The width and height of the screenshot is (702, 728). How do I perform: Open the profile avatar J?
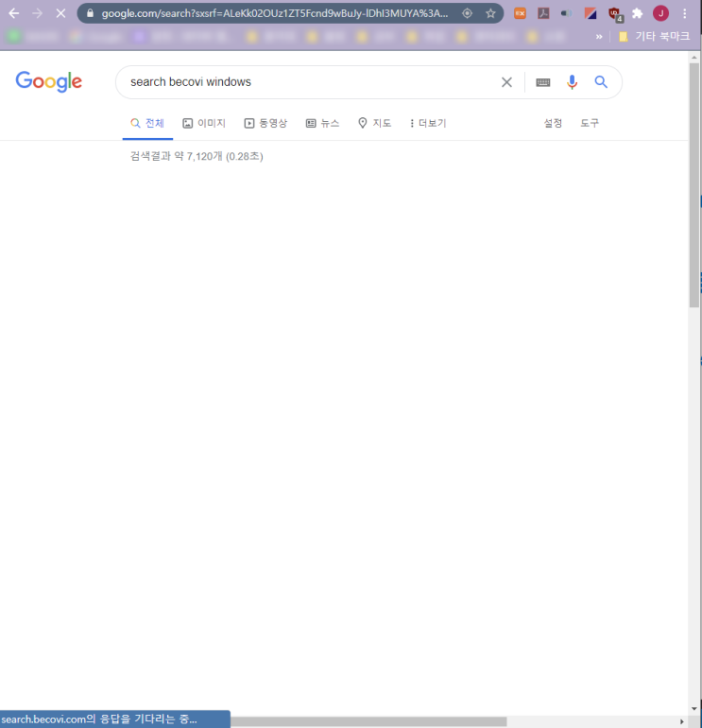[x=660, y=13]
